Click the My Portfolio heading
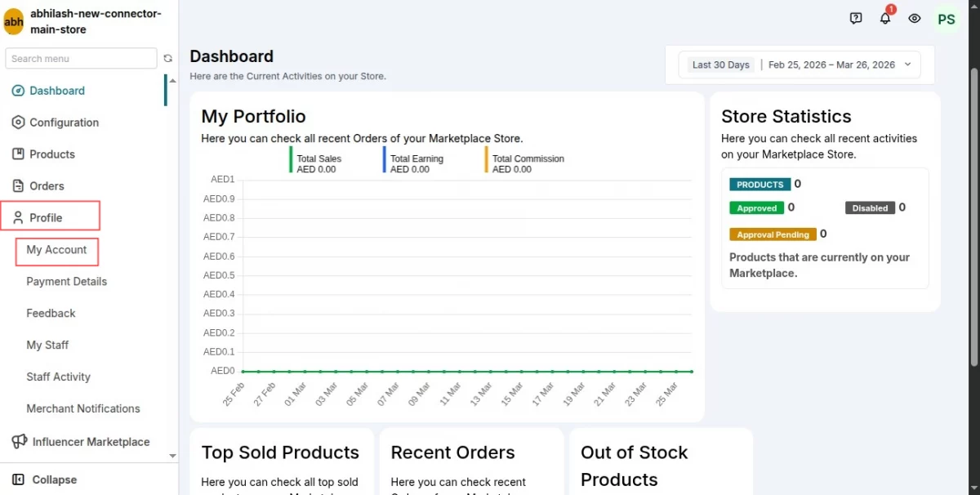This screenshot has width=980, height=495. pyautogui.click(x=253, y=116)
